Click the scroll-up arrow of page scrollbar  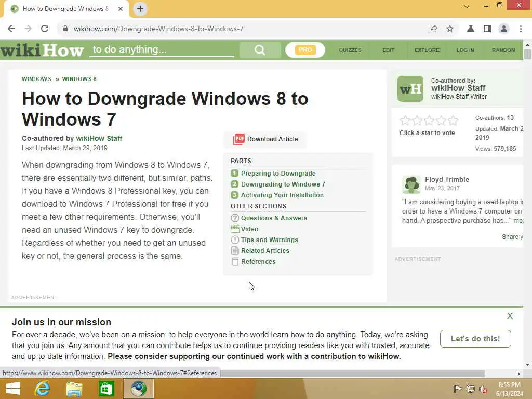527,45
